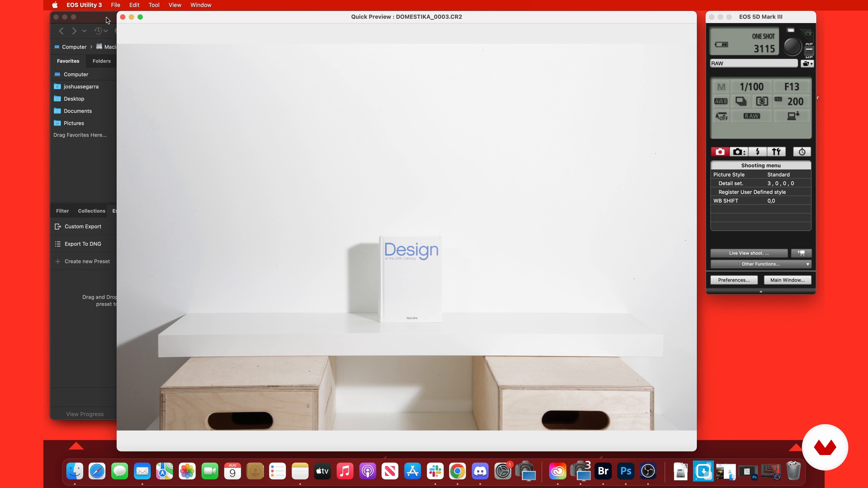
Task: Open the flash function settings tab
Action: pos(757,152)
